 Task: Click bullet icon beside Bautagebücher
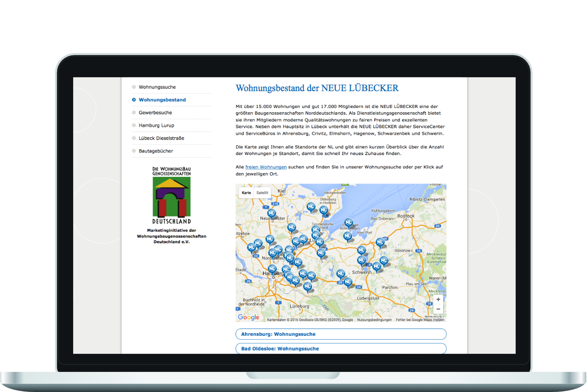click(134, 151)
